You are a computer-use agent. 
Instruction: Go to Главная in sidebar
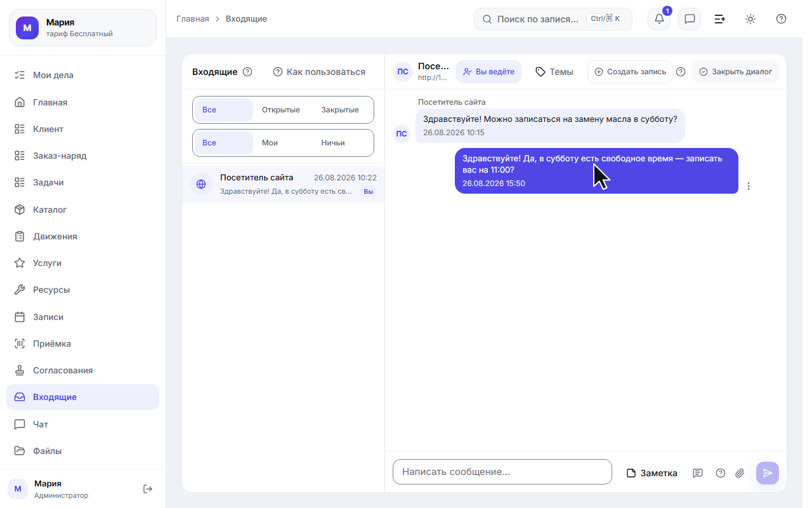82,102
